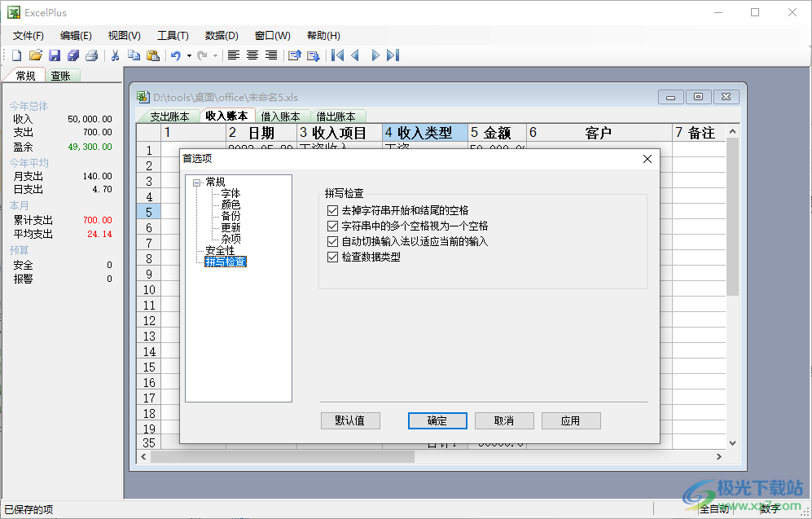Viewport: 812px width, 519px height.
Task: Open the 帮助(H) menu
Action: (x=323, y=36)
